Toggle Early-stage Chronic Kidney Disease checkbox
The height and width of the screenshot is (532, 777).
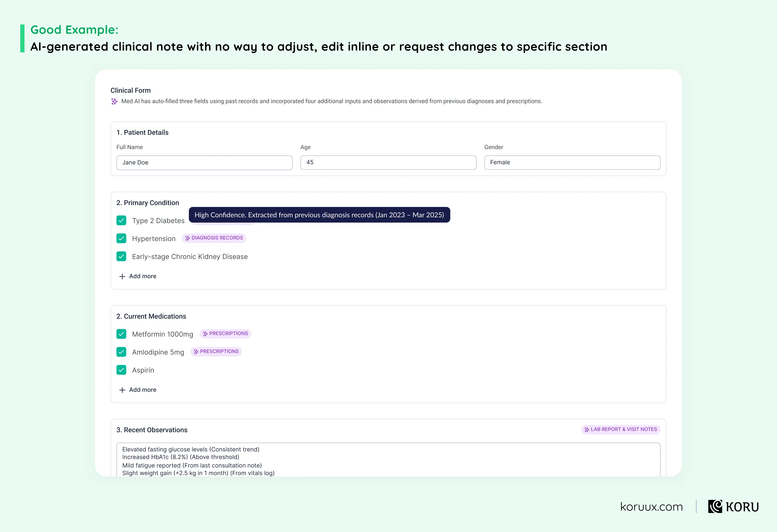point(121,256)
